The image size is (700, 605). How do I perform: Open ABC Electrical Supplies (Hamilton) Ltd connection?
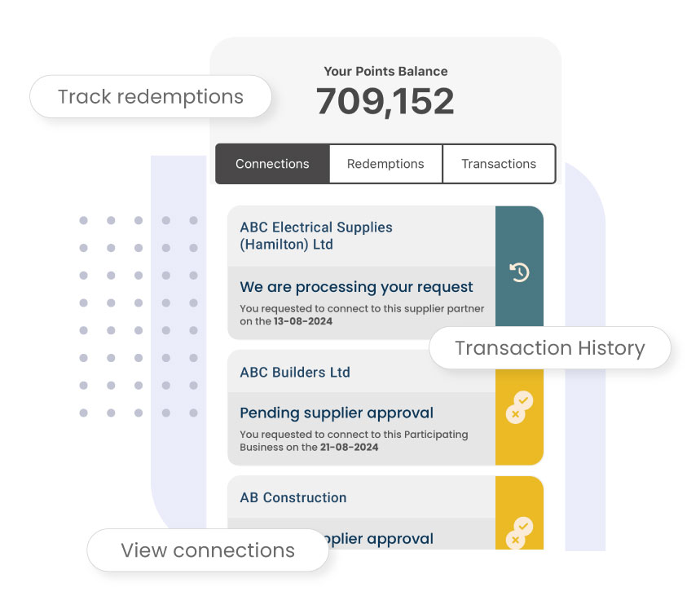316,236
